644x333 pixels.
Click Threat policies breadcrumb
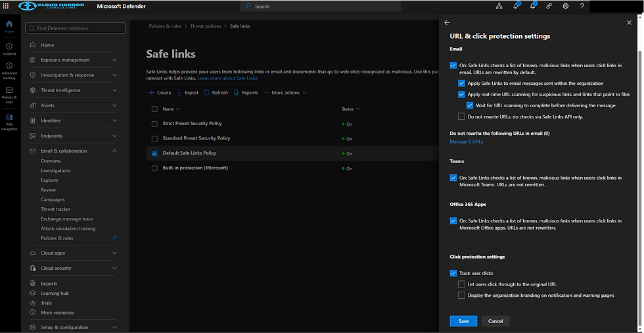coord(205,26)
